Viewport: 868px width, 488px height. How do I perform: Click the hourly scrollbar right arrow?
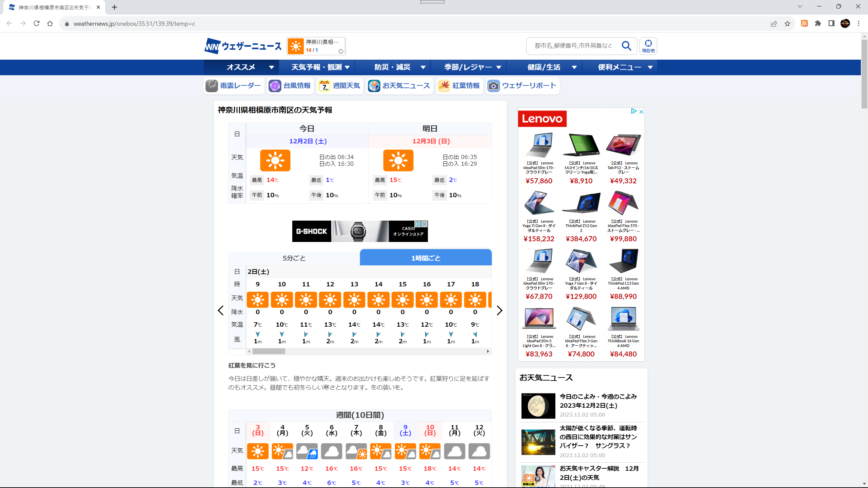click(x=488, y=351)
